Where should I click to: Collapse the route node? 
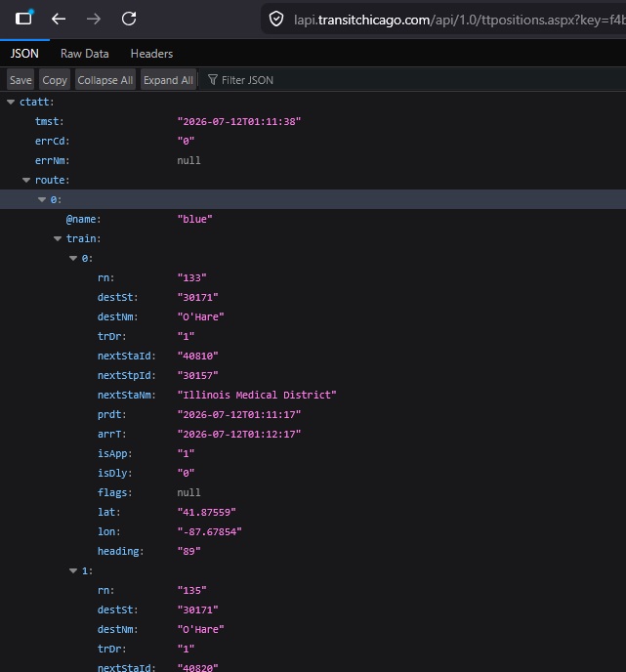(26, 180)
